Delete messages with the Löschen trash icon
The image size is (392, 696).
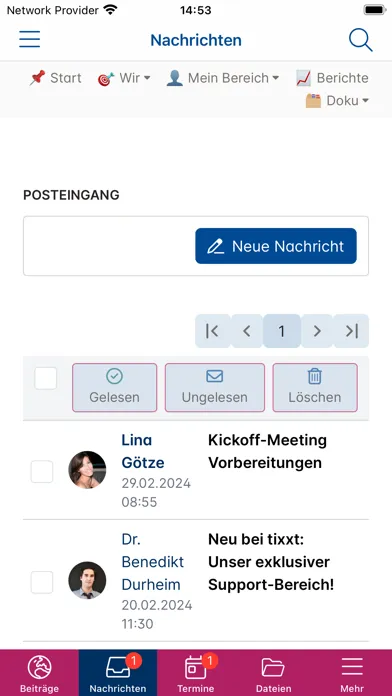point(315,388)
